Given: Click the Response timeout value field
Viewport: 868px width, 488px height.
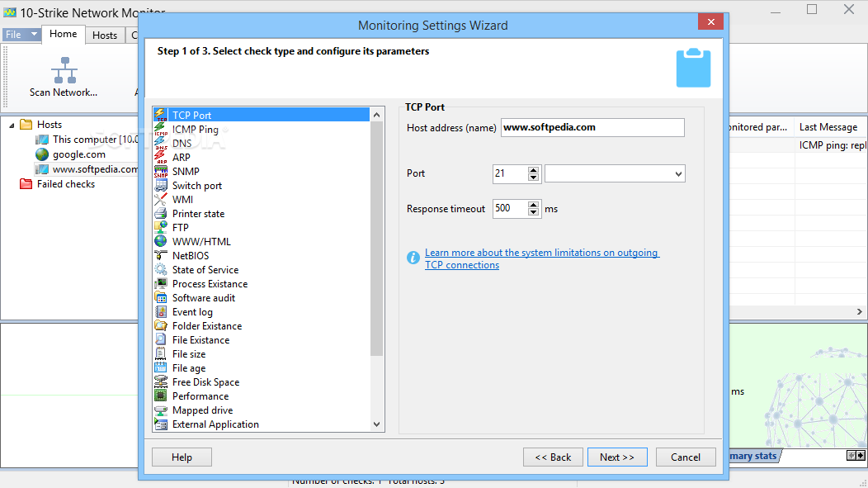Looking at the screenshot, I should pos(510,209).
